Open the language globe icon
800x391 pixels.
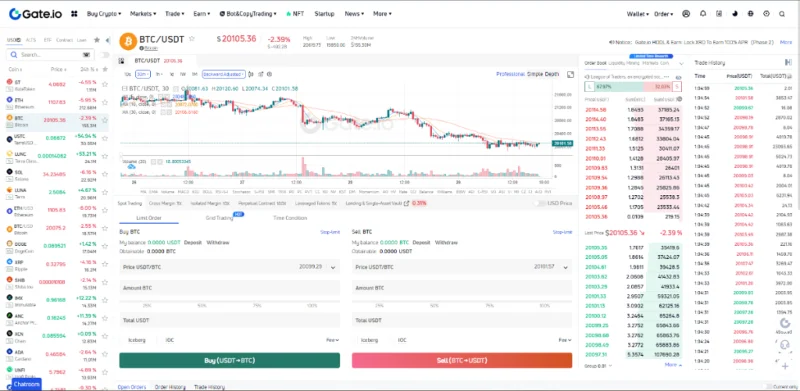(751, 14)
